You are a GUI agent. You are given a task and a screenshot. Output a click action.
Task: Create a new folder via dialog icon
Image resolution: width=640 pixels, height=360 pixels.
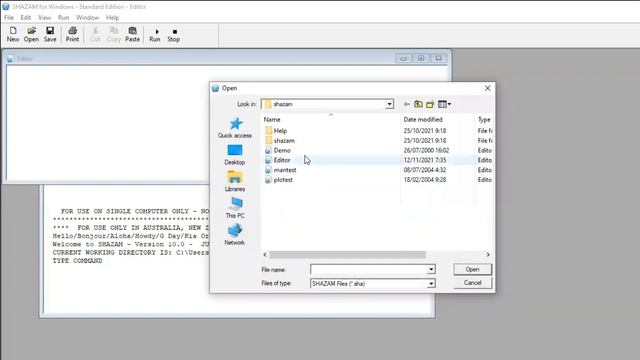coord(430,104)
